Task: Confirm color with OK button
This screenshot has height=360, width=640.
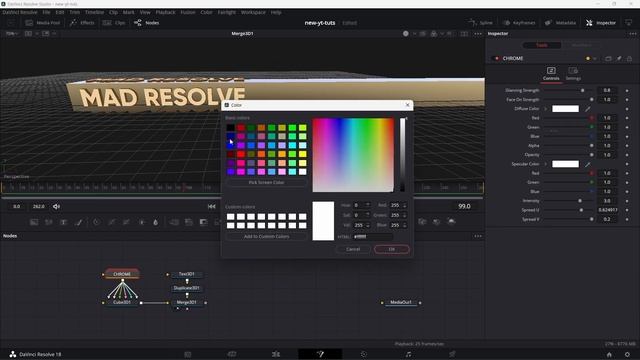Action: click(x=391, y=249)
